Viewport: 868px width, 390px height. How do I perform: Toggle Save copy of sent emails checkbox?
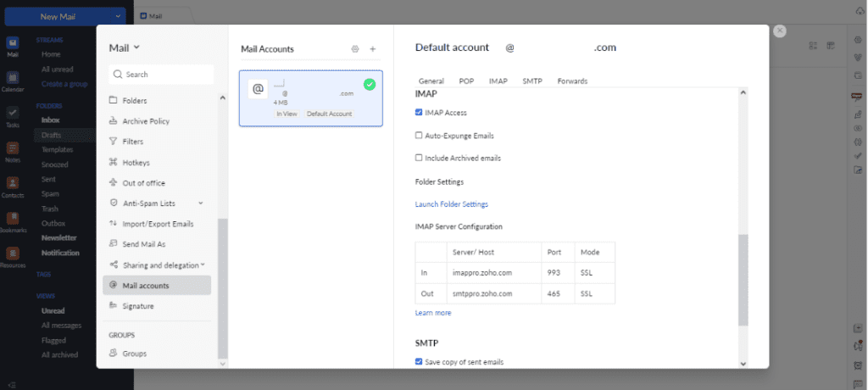click(419, 362)
